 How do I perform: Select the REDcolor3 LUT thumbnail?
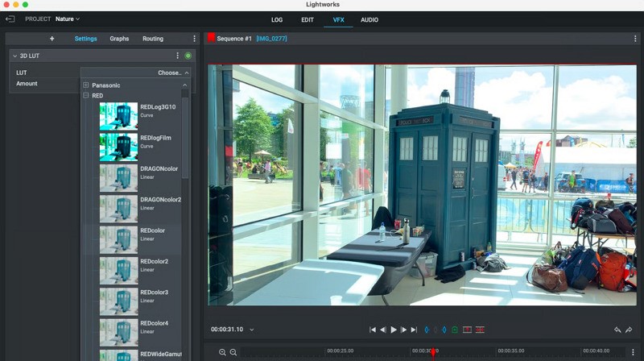[x=118, y=301]
